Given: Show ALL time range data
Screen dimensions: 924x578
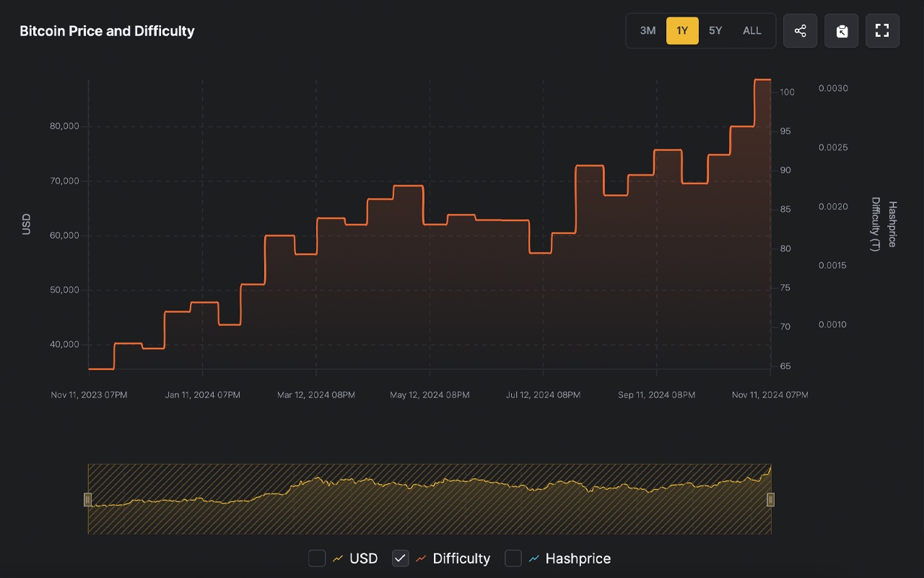Looking at the screenshot, I should tap(752, 30).
